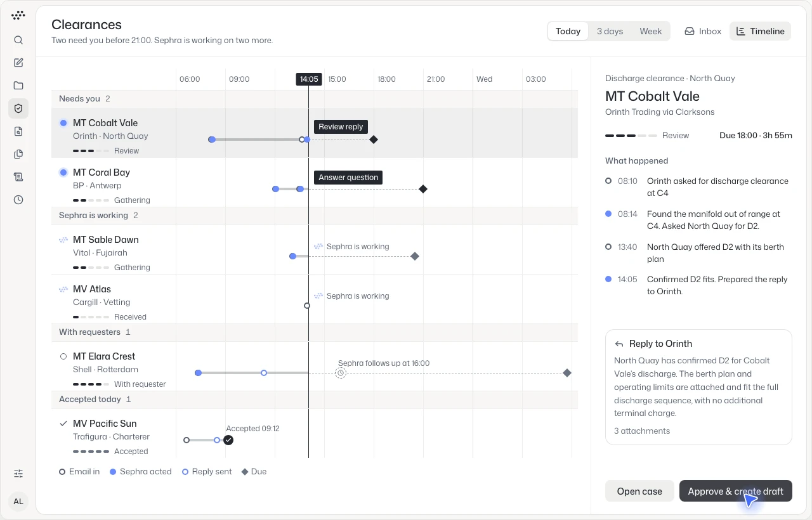Collapse the With requesters group header
The width and height of the screenshot is (812, 520).
coord(315,332)
